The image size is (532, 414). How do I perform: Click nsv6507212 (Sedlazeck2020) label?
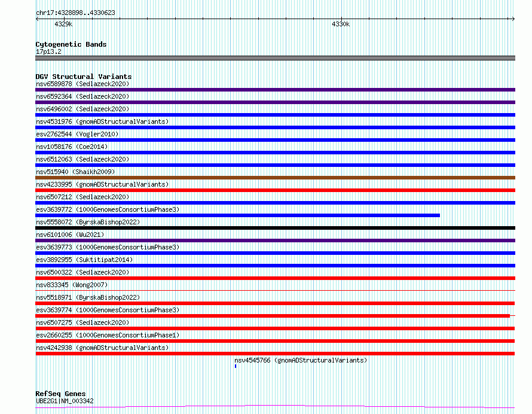[x=82, y=197]
